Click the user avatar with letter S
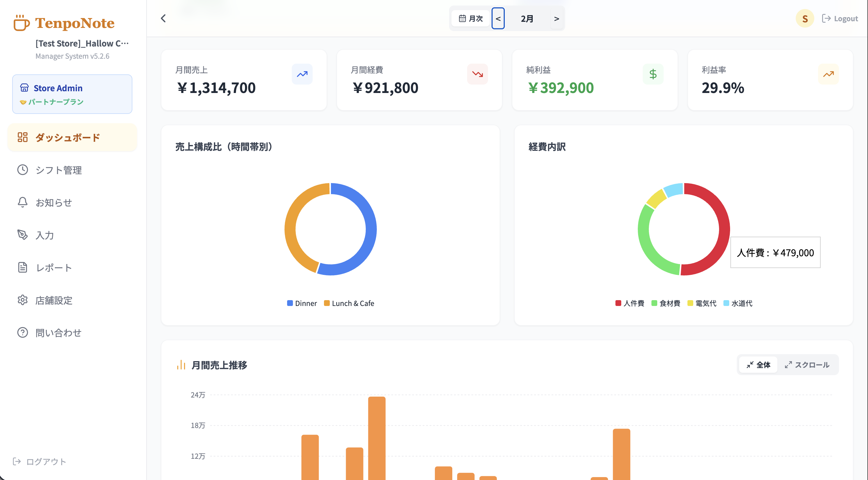The width and height of the screenshot is (868, 480). pos(805,19)
